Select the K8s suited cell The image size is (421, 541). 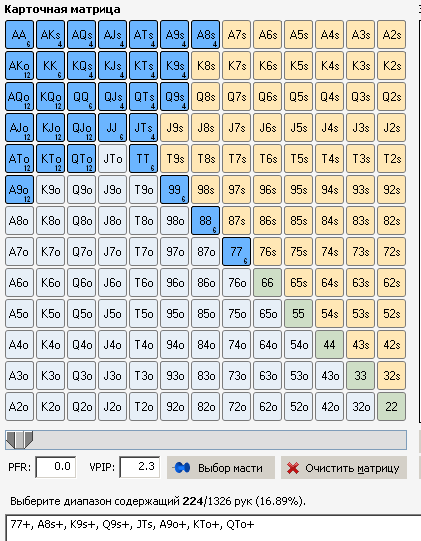tap(206, 66)
